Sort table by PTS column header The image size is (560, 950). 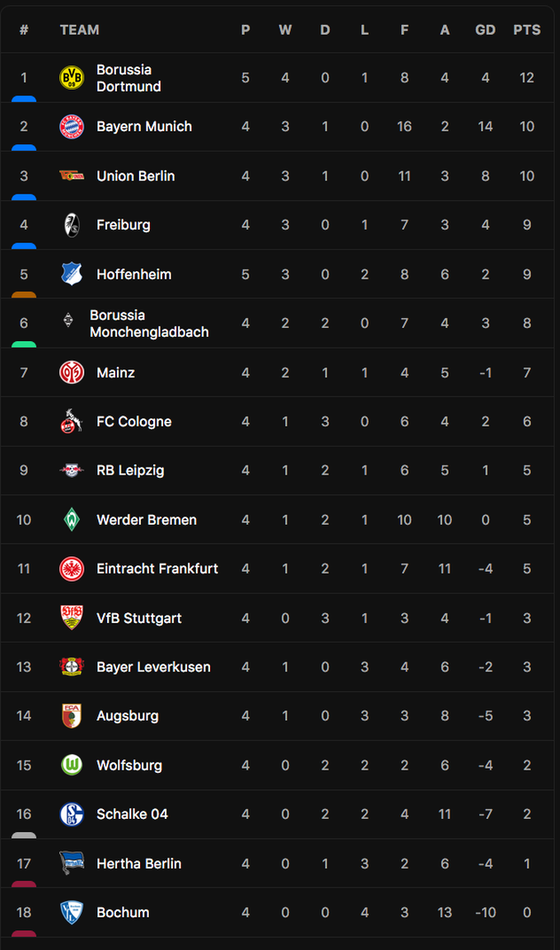(527, 30)
